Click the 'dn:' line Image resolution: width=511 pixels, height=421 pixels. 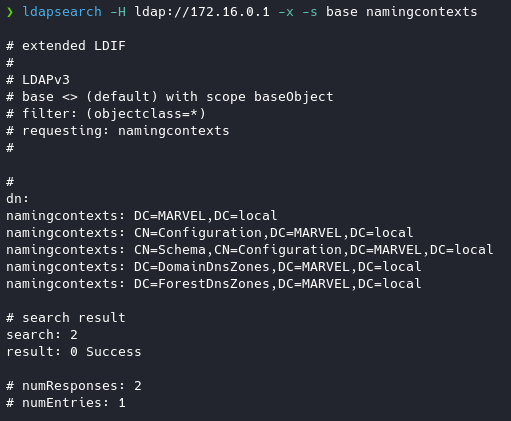18,199
